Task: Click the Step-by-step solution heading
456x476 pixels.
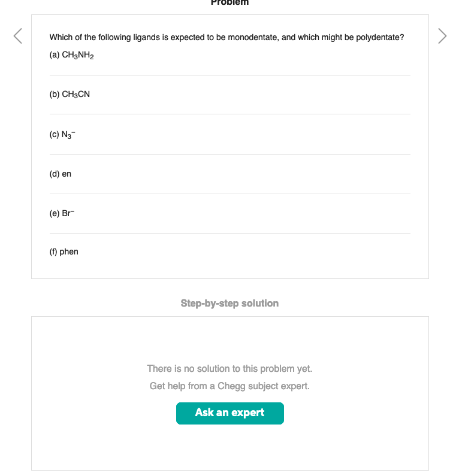Action: pos(229,304)
